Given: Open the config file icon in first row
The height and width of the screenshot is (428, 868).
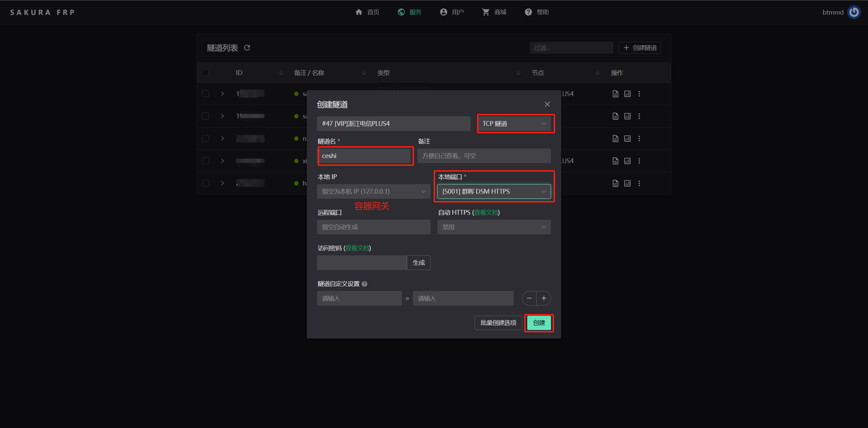Looking at the screenshot, I should point(615,94).
